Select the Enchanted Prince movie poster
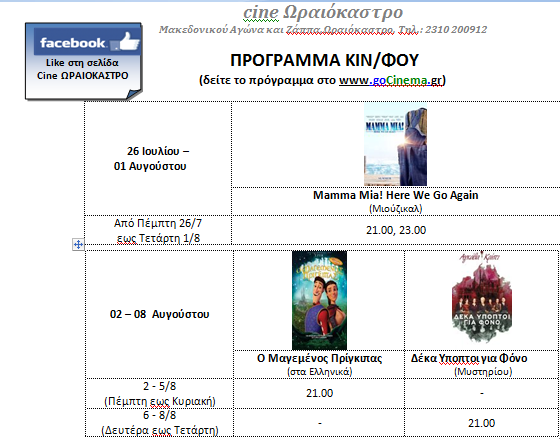The image size is (560, 439). 319,300
